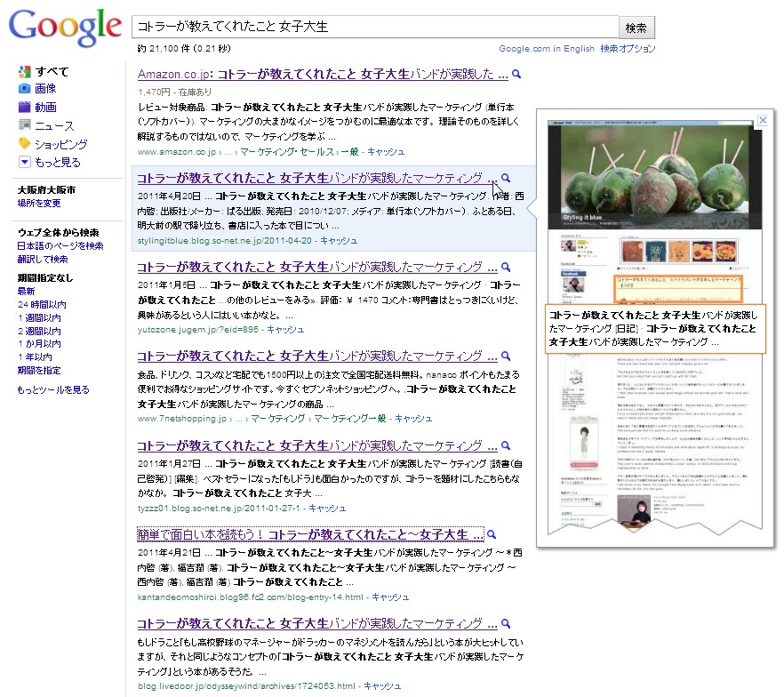Image resolution: width=784 pixels, height=697 pixels.
Task: Click 場所を変更 to change location
Action: [39, 203]
